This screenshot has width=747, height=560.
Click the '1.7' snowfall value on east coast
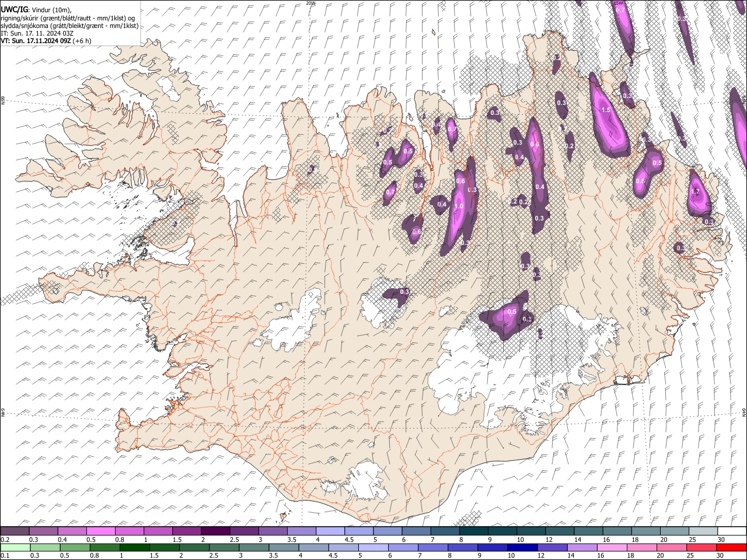click(695, 191)
